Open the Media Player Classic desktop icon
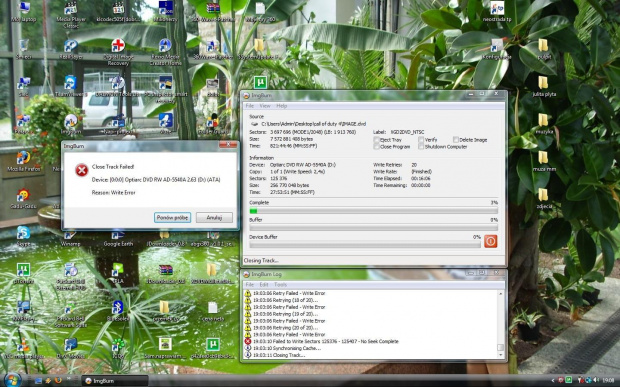Image resolution: width=620 pixels, height=387 pixels. pyautogui.click(x=71, y=14)
